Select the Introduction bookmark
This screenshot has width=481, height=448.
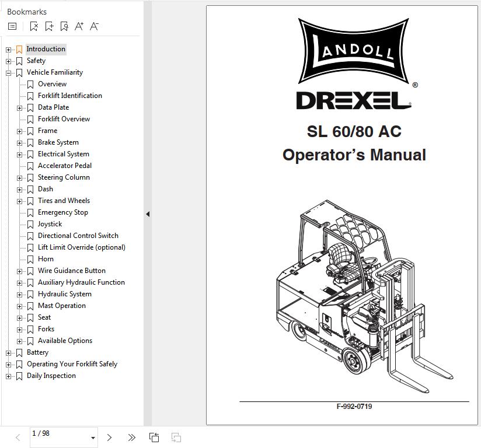(x=46, y=49)
